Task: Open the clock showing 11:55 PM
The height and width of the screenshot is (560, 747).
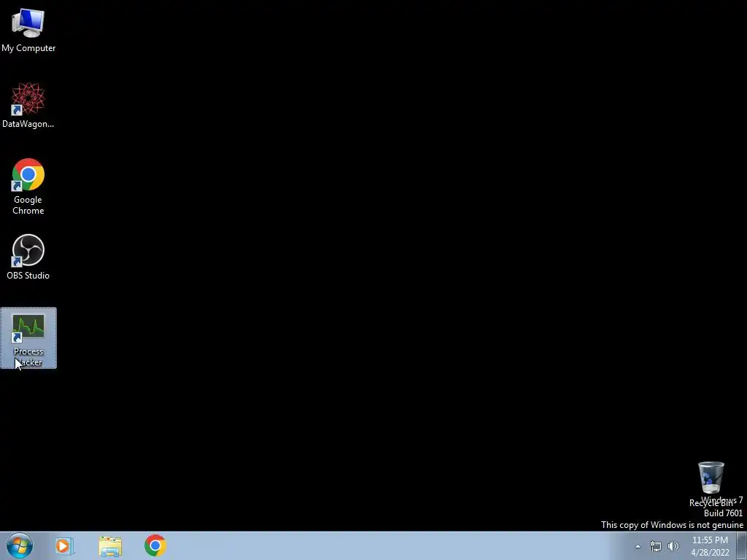Action: tap(710, 546)
